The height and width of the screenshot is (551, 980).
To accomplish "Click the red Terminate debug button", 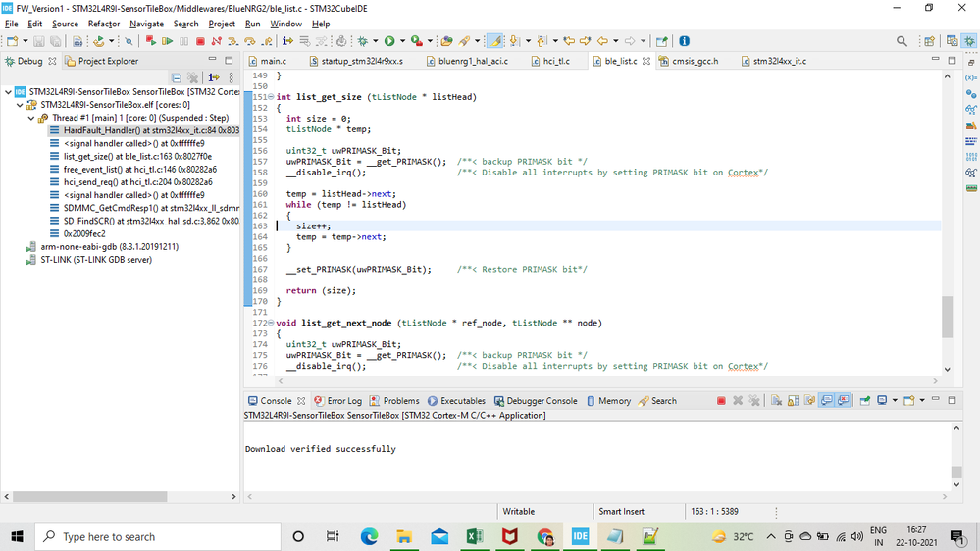I will pyautogui.click(x=200, y=41).
